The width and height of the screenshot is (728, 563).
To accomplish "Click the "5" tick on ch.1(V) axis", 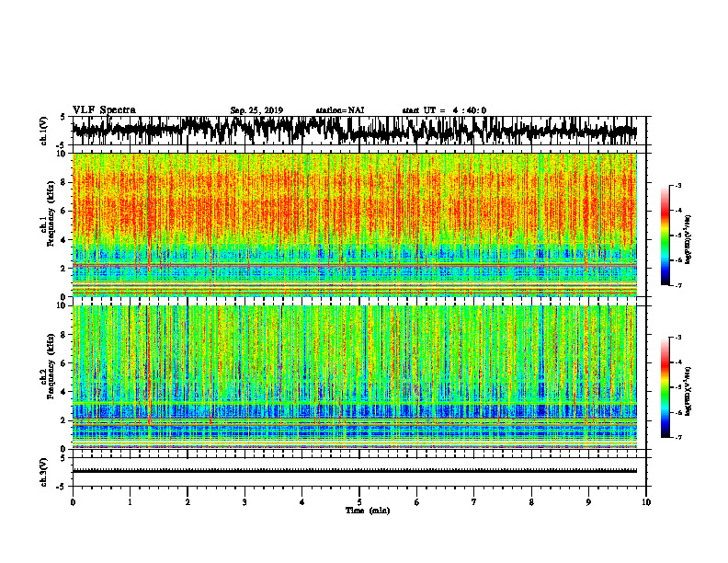I will 63,117.
